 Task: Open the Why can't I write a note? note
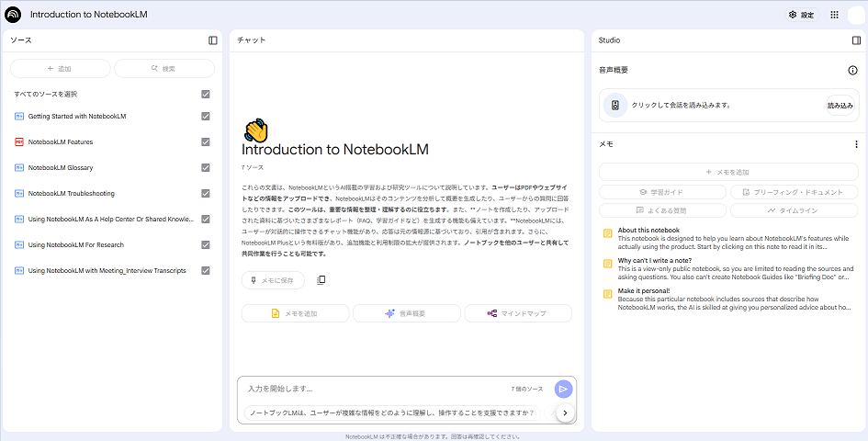click(x=728, y=268)
